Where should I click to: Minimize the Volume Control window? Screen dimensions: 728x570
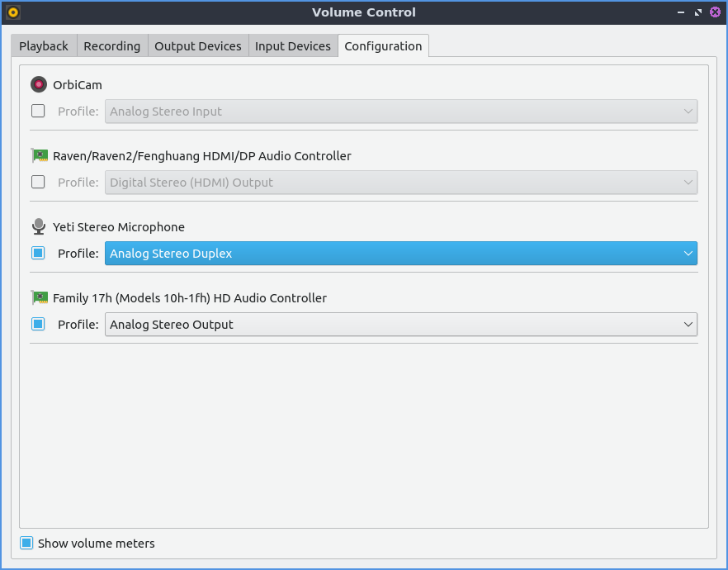(681, 12)
